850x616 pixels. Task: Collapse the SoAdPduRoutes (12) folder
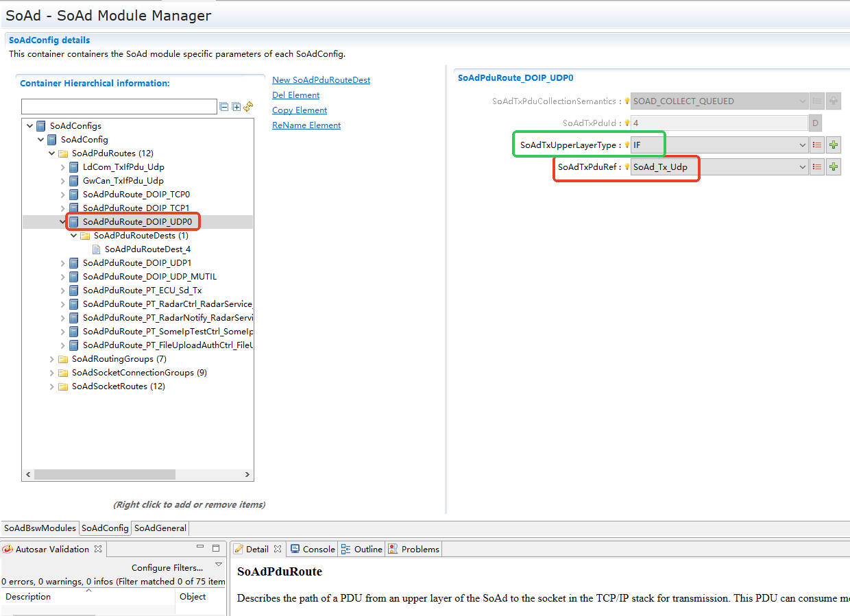click(x=52, y=153)
